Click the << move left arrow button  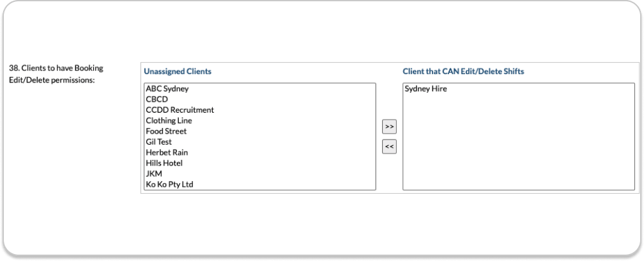pos(389,146)
